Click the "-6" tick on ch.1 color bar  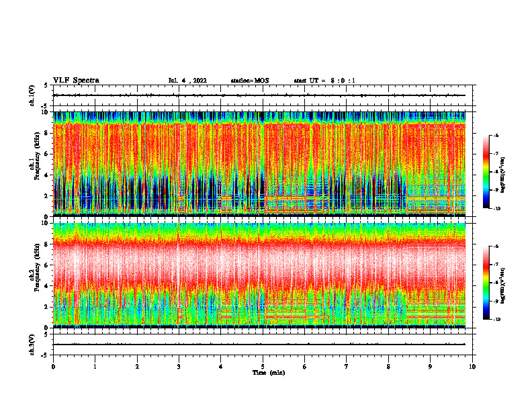click(496, 136)
